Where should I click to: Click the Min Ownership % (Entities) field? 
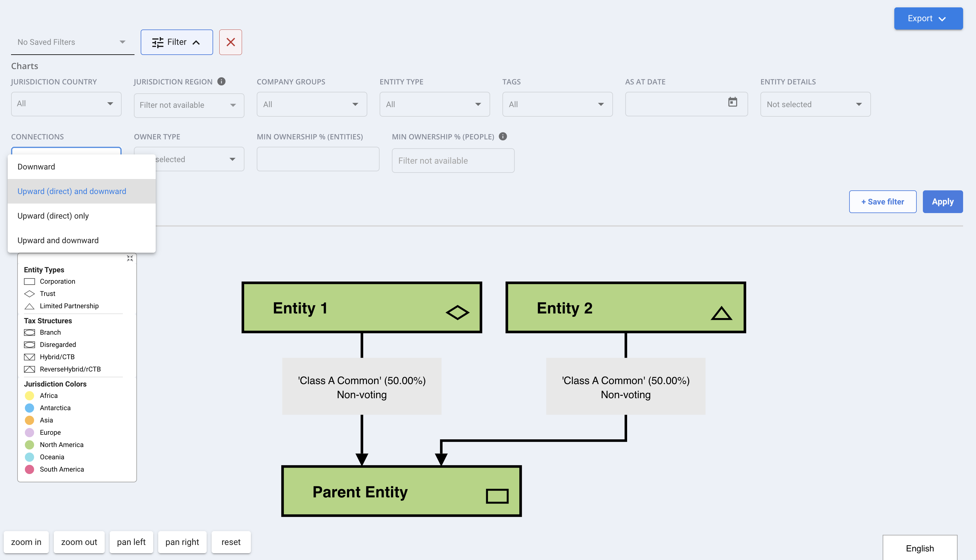(x=318, y=159)
